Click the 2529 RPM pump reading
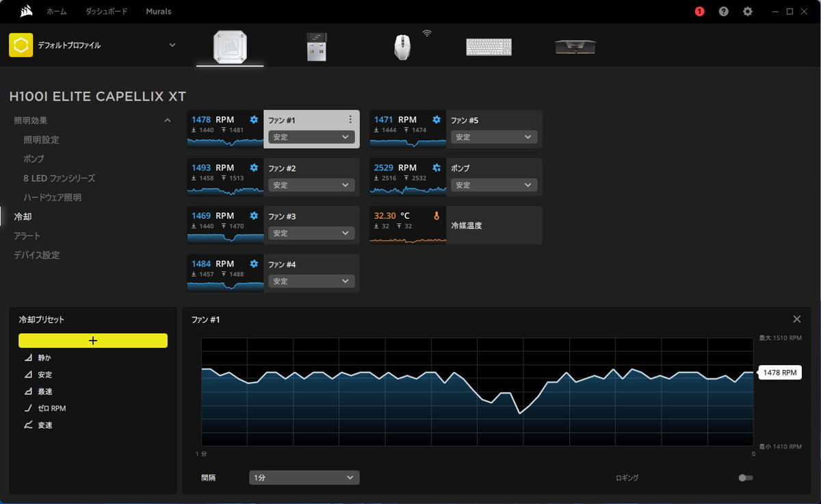 (x=395, y=168)
